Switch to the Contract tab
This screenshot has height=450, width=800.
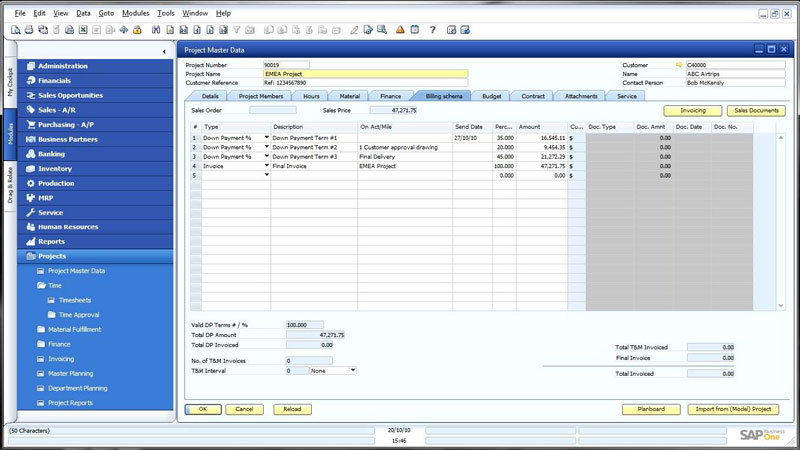click(x=533, y=96)
